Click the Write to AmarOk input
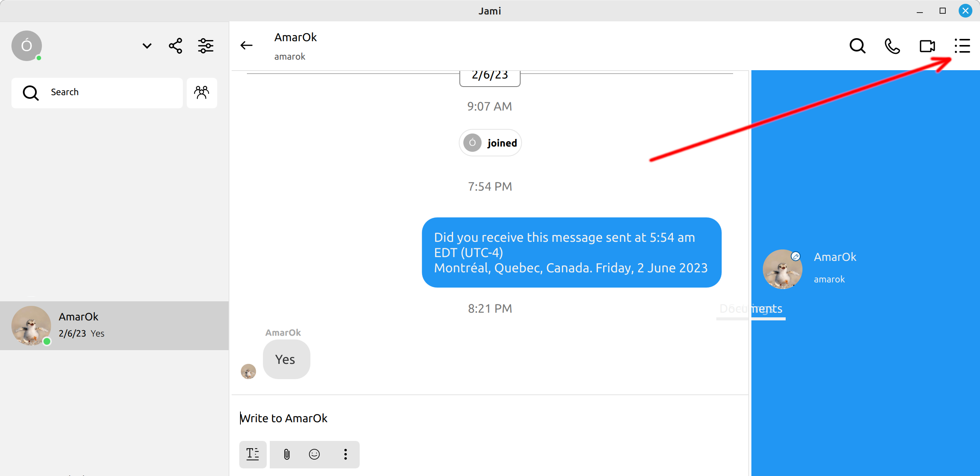This screenshot has height=476, width=980. [490, 418]
